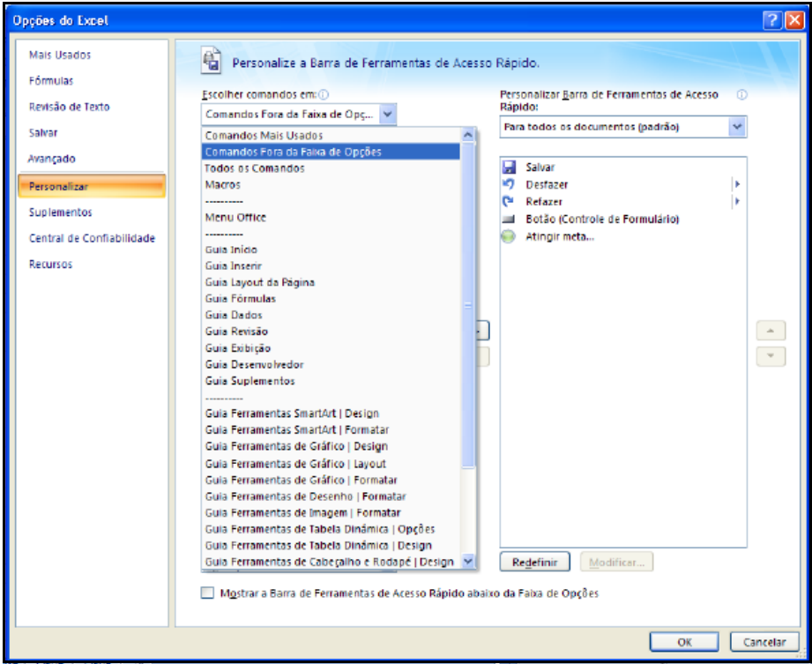Select the Botão (Controle de Formulário) icon
This screenshot has height=664, width=812.
coord(509,220)
